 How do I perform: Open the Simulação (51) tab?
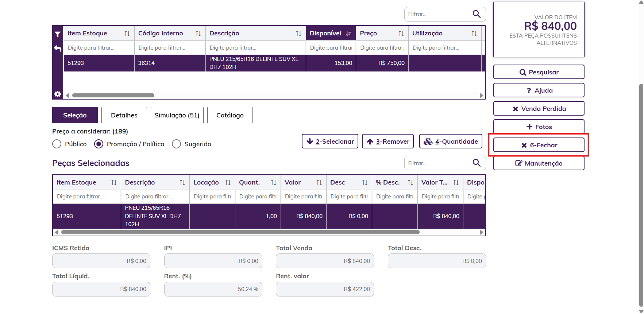177,115
